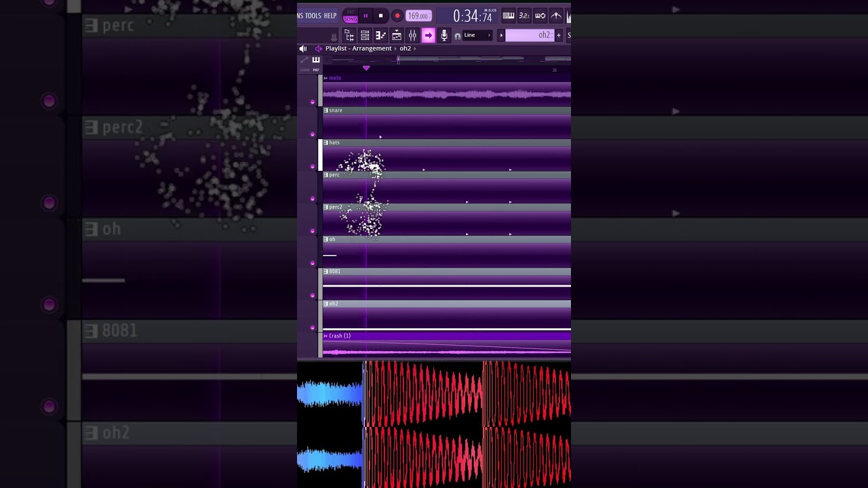The image size is (868, 488).
Task: Click the 169 tempo field
Action: coord(419,16)
